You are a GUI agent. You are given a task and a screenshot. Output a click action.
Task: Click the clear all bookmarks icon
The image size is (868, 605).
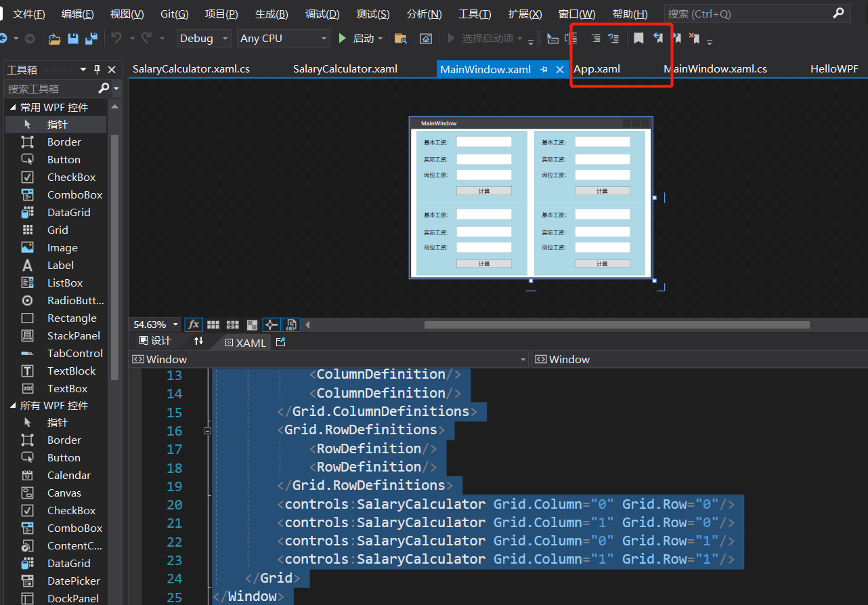[x=694, y=39]
